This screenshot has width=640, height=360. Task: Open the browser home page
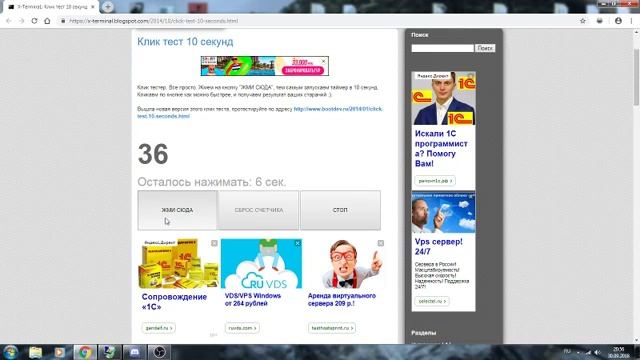click(x=47, y=21)
